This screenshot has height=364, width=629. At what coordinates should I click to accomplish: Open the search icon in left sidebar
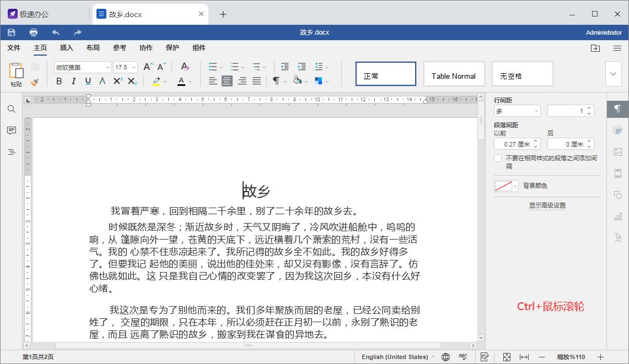click(x=11, y=109)
